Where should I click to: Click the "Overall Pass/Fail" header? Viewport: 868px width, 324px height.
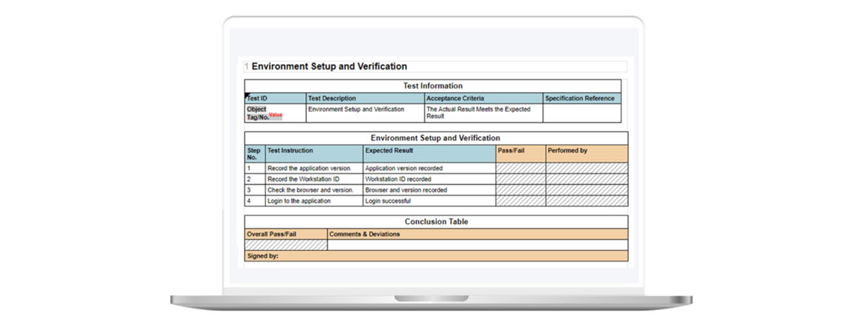click(286, 234)
